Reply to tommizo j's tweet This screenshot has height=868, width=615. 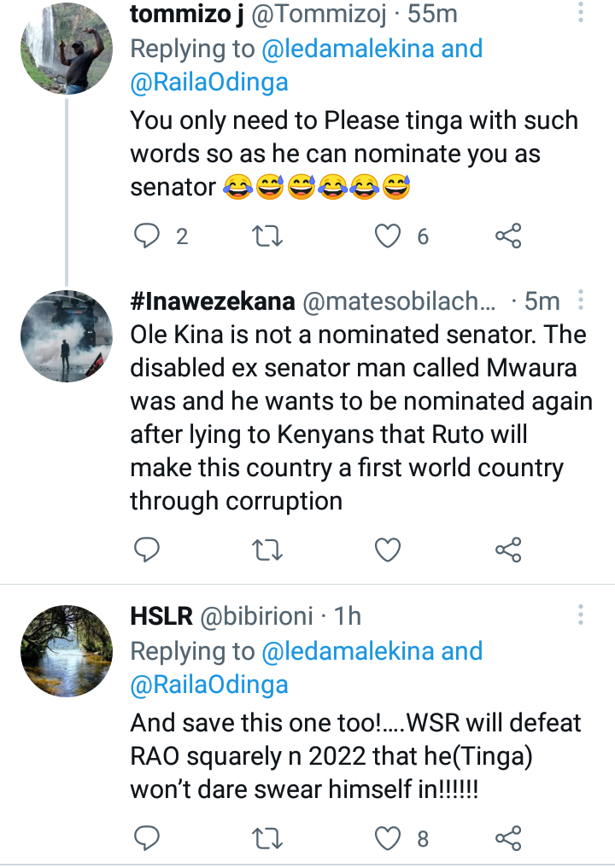(147, 236)
